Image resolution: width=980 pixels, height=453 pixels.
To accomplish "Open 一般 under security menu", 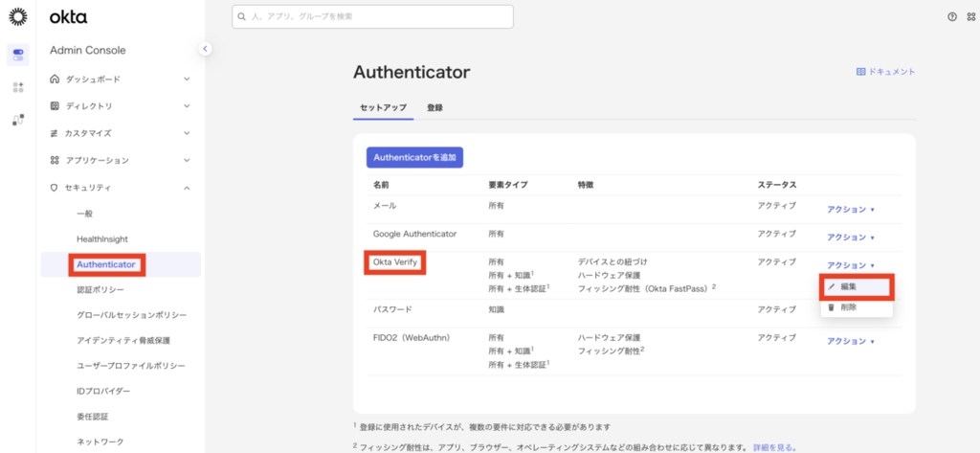I will tap(84, 214).
